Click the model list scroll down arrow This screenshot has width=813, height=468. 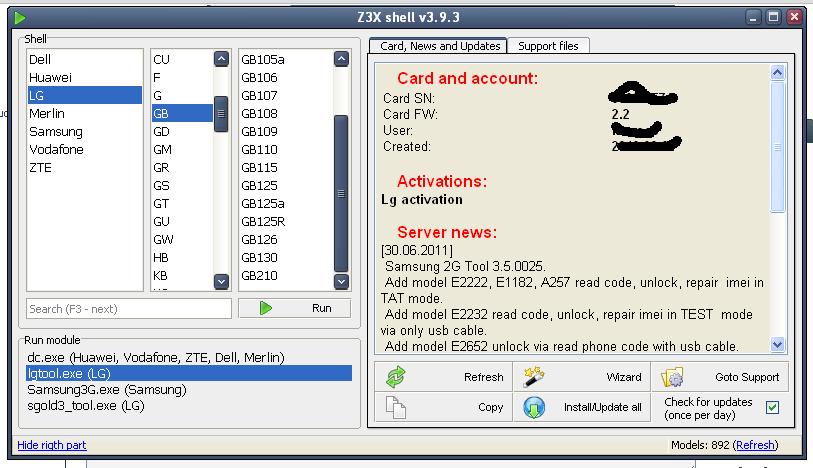341,281
